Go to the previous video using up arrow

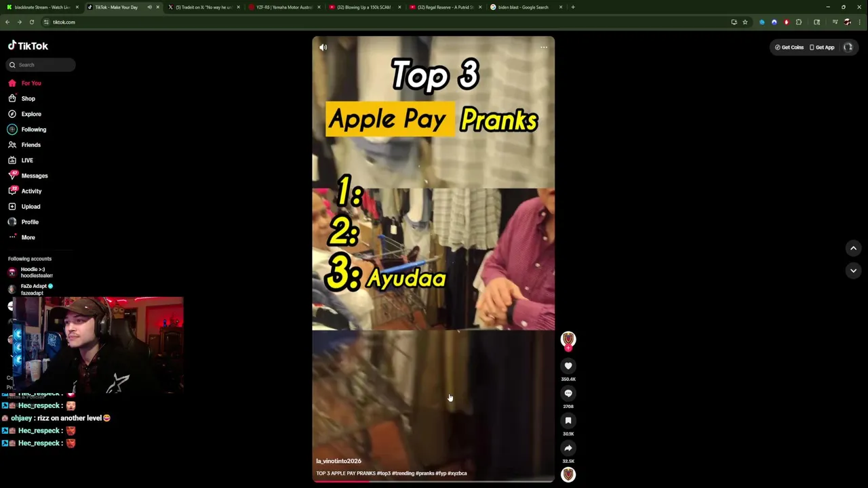click(x=853, y=248)
